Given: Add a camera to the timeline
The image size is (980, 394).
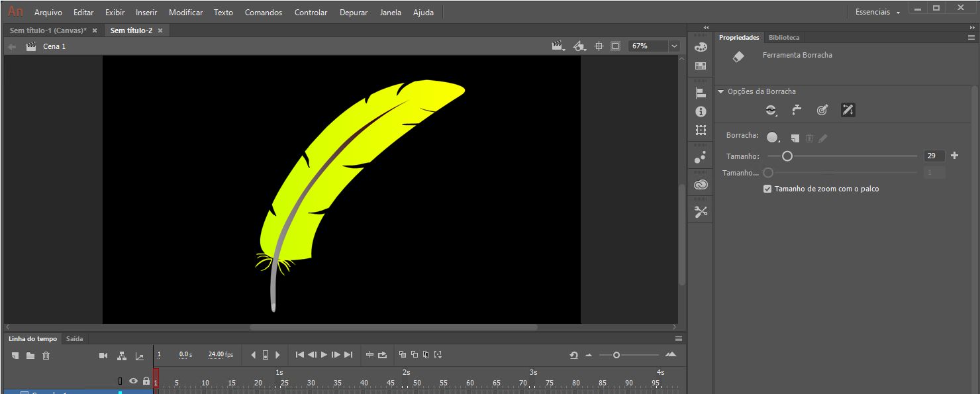Looking at the screenshot, I should (103, 356).
